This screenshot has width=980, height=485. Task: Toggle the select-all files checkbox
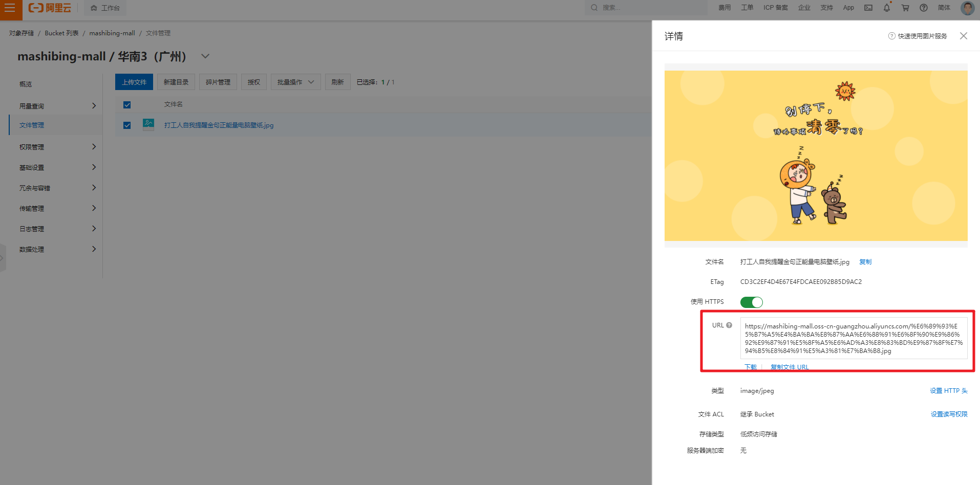[127, 105]
